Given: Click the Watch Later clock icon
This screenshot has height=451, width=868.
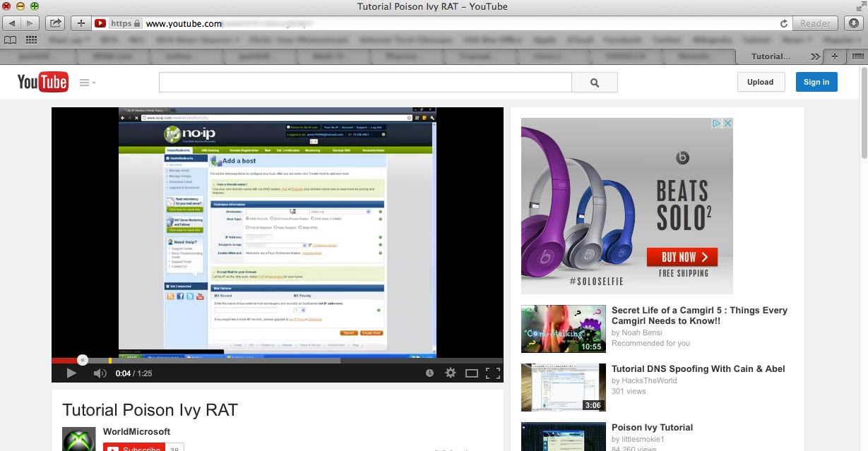Looking at the screenshot, I should click(429, 373).
